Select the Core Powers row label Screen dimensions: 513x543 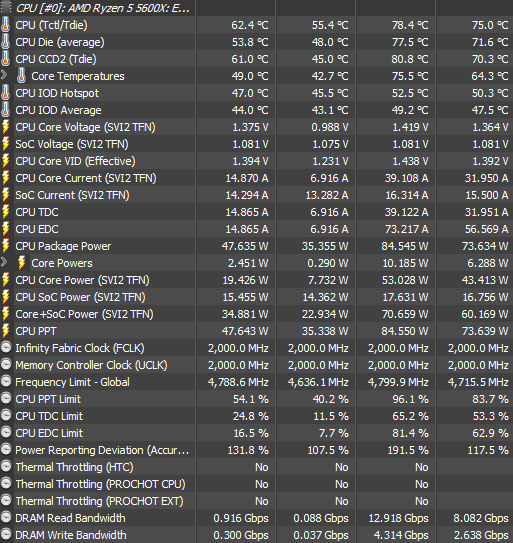tap(62, 263)
